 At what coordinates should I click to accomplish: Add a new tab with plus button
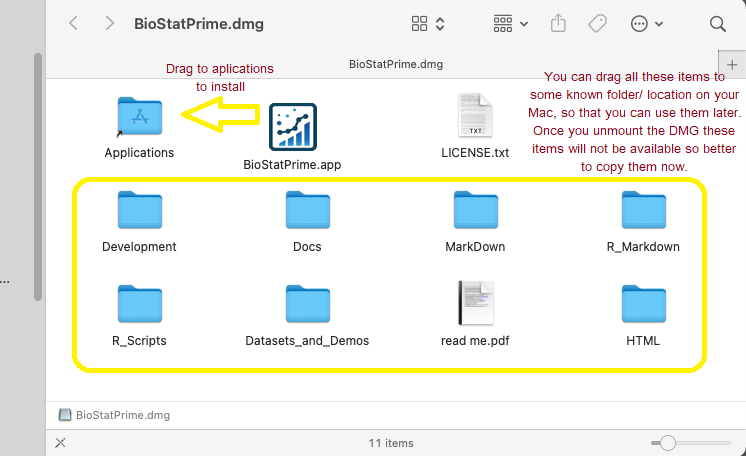pos(731,63)
